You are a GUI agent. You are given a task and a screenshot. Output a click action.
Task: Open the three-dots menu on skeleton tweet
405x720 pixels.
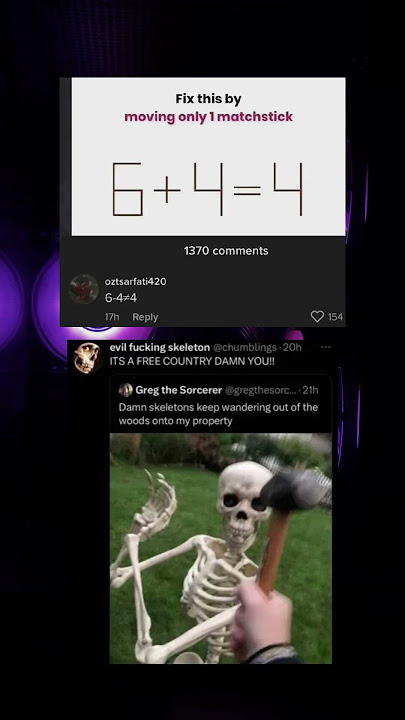click(326, 347)
